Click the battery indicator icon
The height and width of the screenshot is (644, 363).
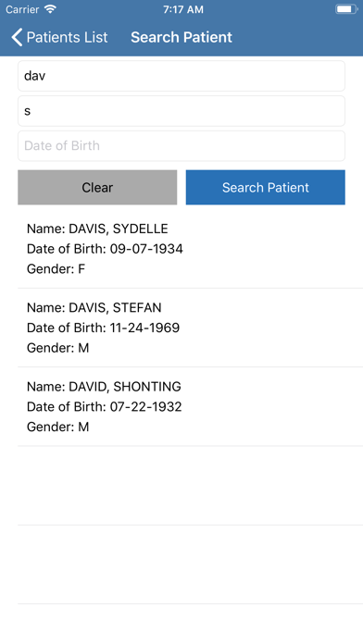pos(346,9)
